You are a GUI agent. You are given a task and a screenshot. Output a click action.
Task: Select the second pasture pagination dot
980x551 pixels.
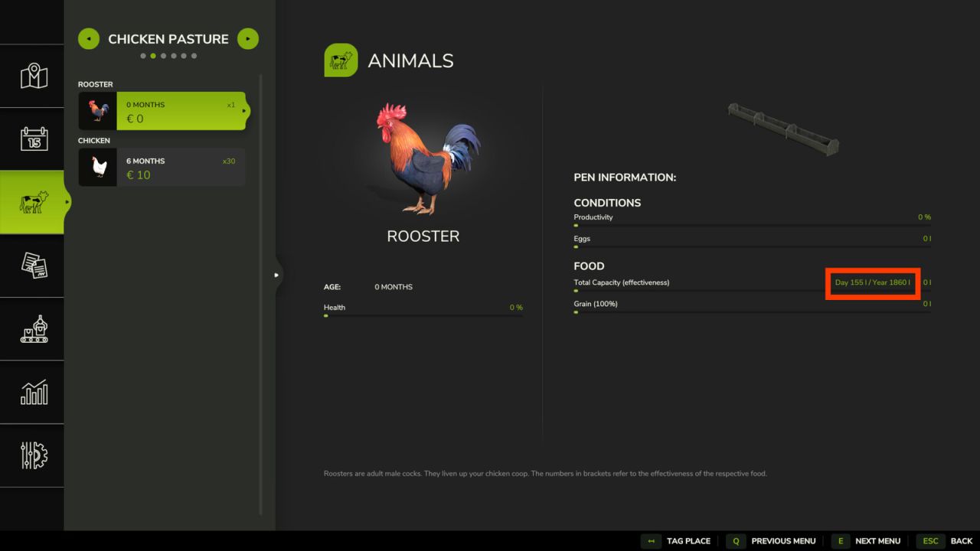(x=154, y=55)
